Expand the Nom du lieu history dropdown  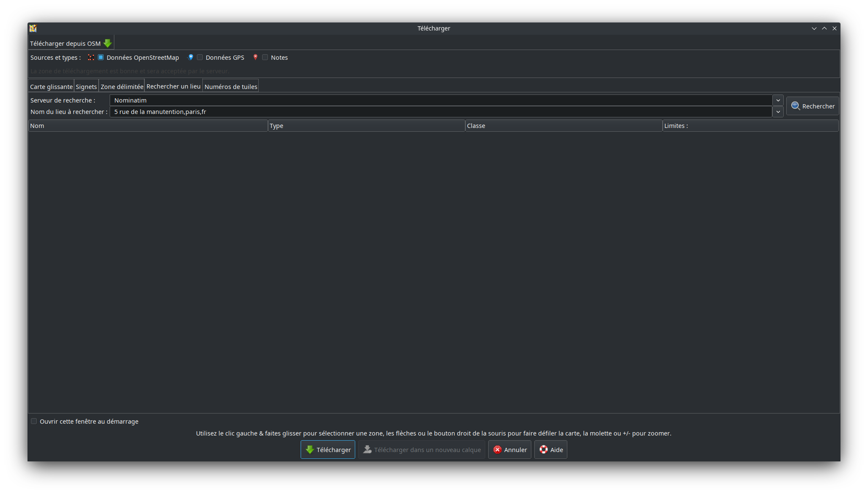[778, 112]
